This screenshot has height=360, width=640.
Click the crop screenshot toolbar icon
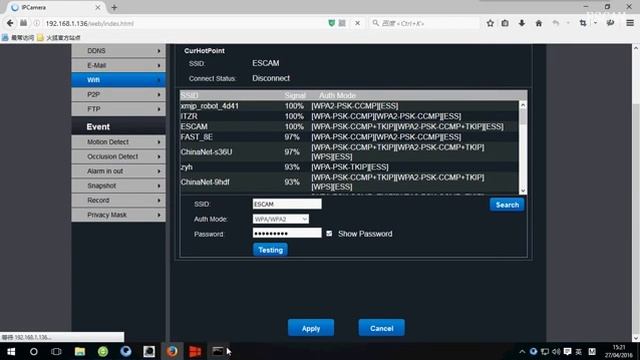tap(583, 23)
